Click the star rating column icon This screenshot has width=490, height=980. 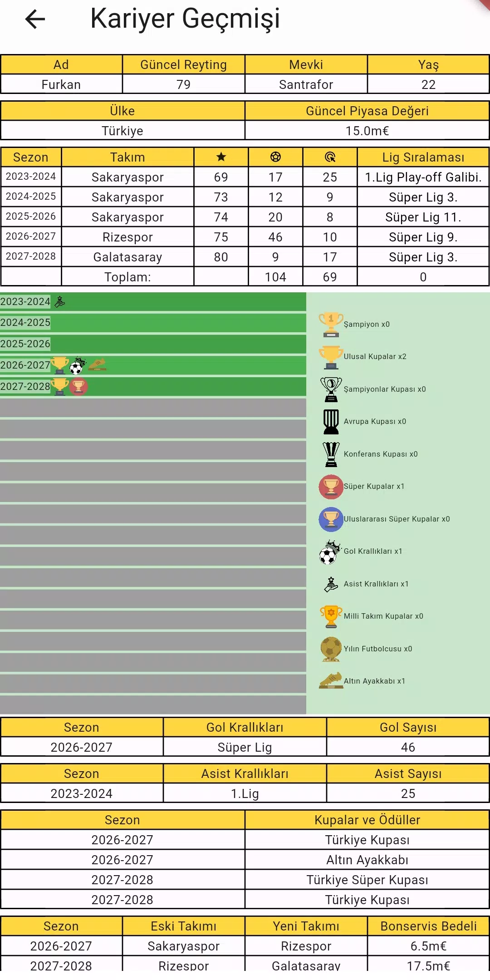(221, 157)
